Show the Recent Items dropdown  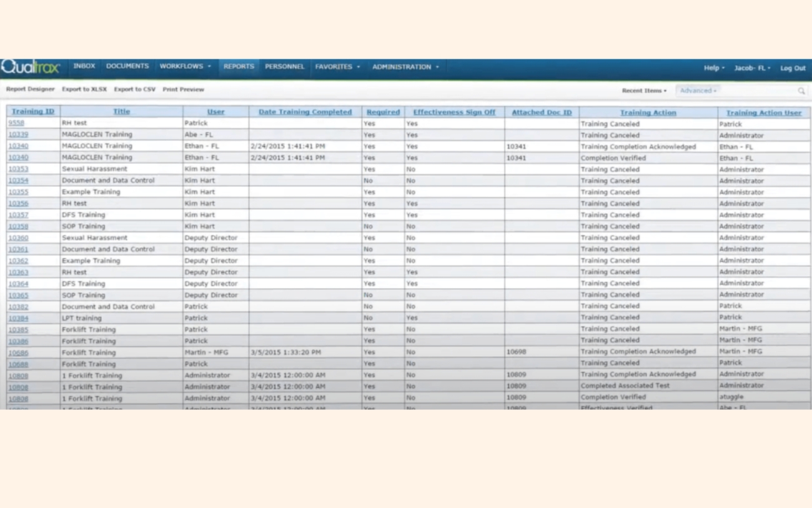(644, 91)
